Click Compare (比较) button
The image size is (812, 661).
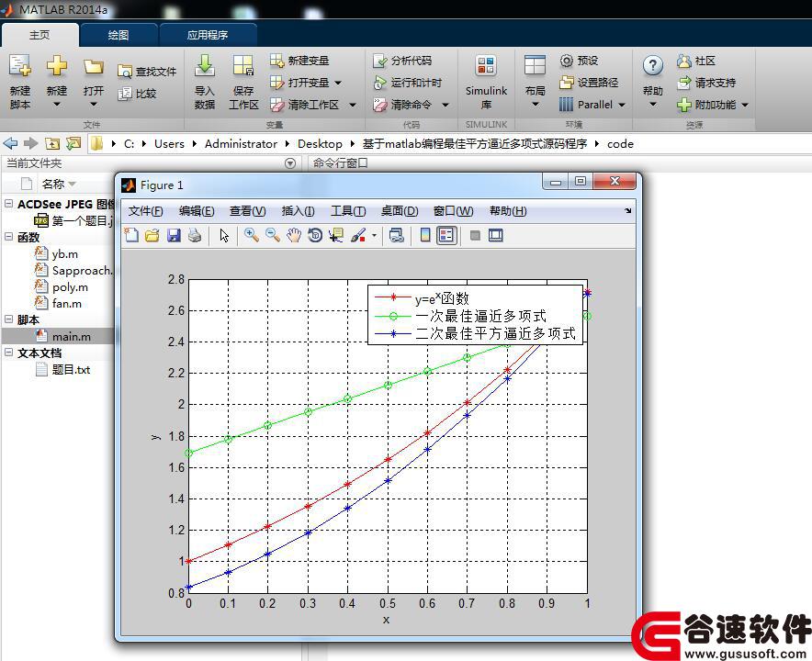point(137,93)
